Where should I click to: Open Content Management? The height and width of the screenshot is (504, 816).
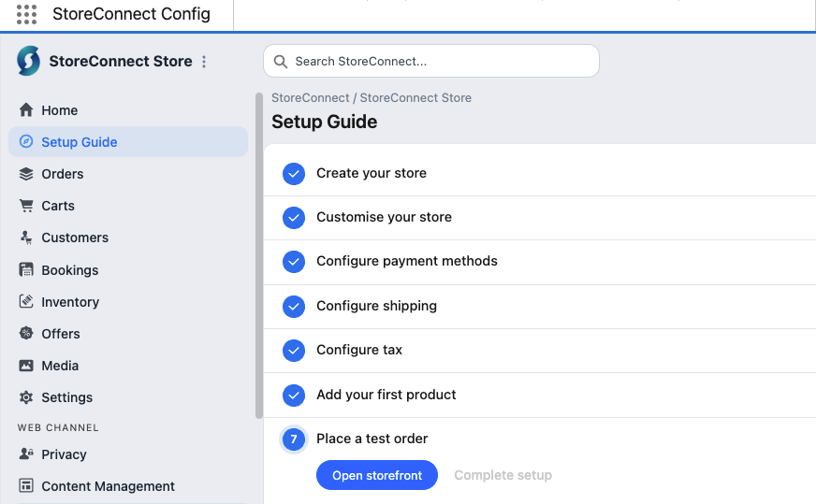coord(128,486)
